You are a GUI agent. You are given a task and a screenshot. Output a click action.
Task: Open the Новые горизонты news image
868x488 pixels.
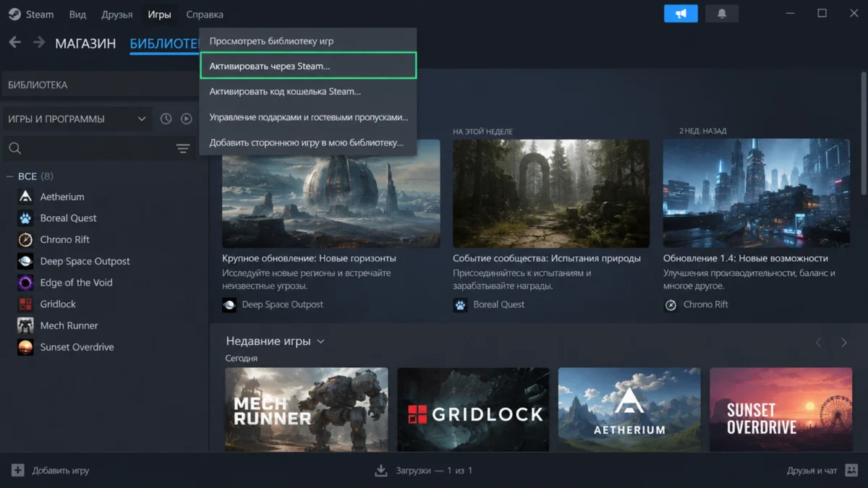pos(331,194)
